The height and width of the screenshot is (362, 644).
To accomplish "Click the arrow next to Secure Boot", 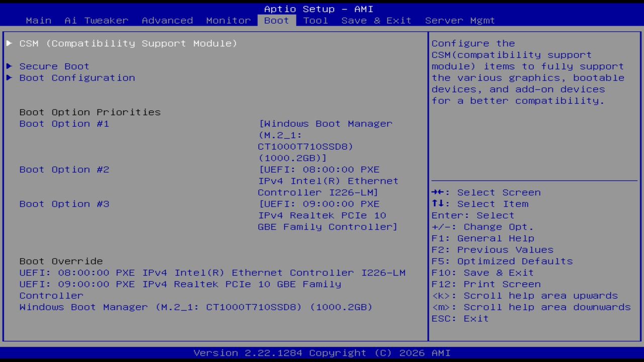I will pos(10,66).
